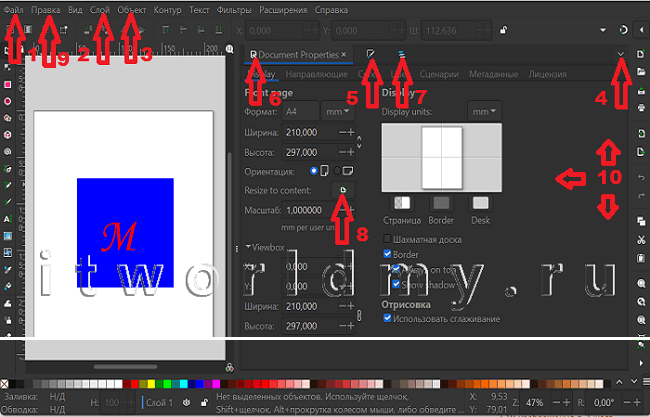Select the Ellipse tool in the toolbox
This screenshot has height=417, width=650.
point(7,101)
